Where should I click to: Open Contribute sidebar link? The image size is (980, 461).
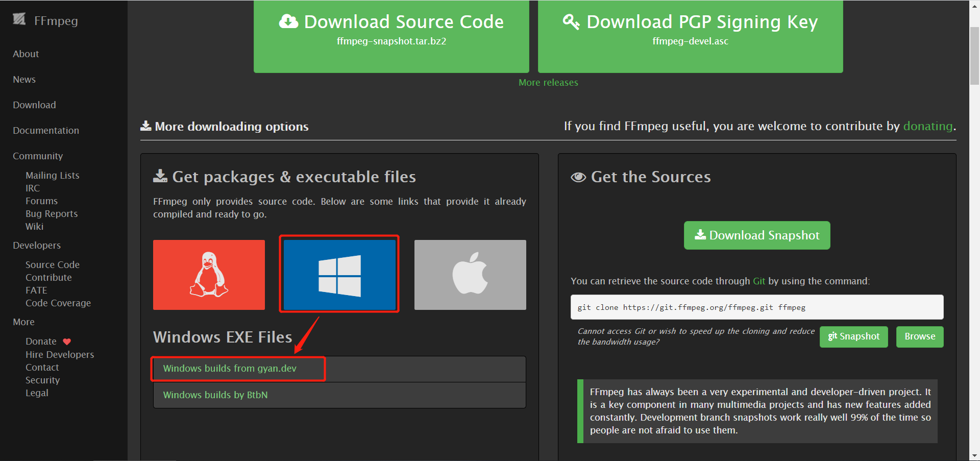click(48, 277)
